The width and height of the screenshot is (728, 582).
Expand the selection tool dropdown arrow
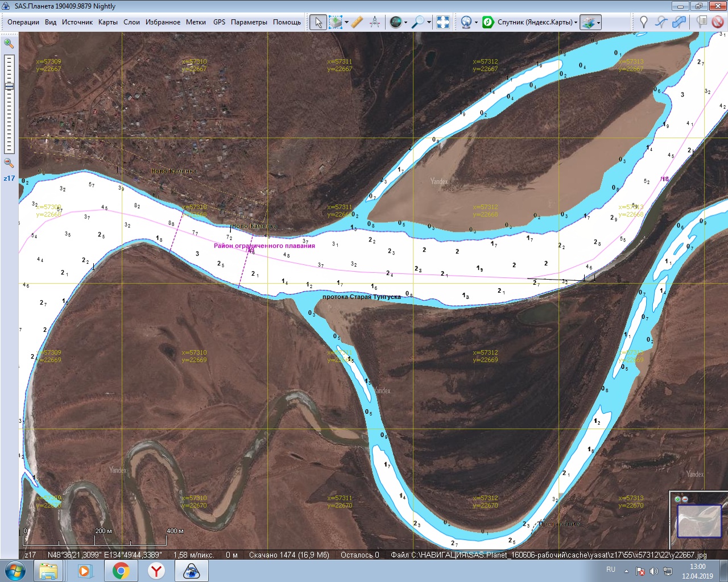click(x=346, y=23)
